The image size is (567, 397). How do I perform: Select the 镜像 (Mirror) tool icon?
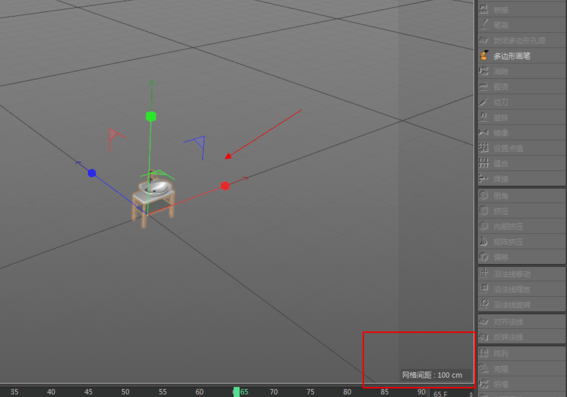[483, 133]
